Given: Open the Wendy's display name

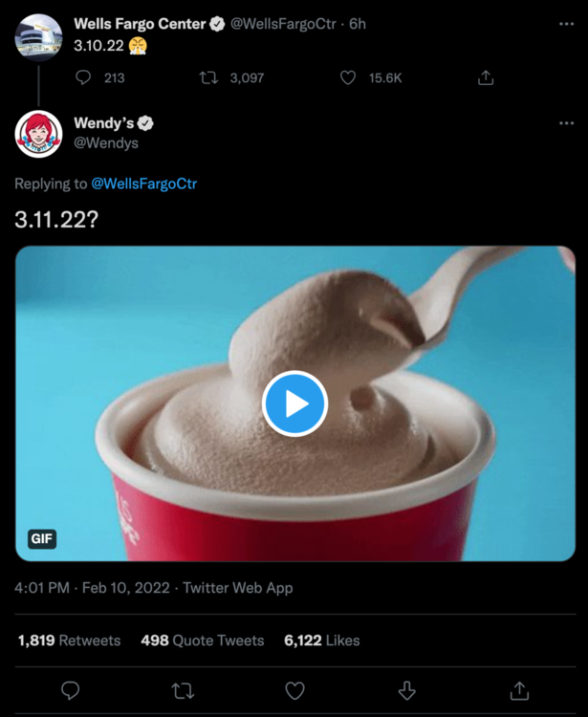Looking at the screenshot, I should point(103,123).
